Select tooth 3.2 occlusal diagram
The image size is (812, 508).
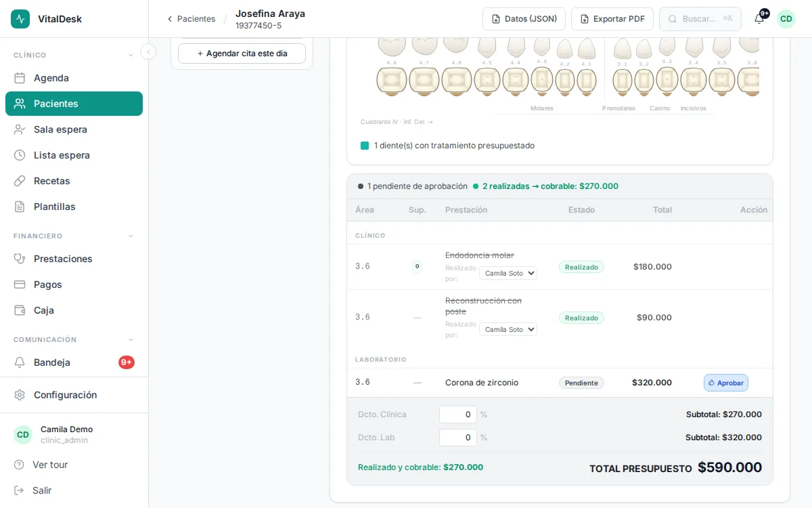point(644,81)
